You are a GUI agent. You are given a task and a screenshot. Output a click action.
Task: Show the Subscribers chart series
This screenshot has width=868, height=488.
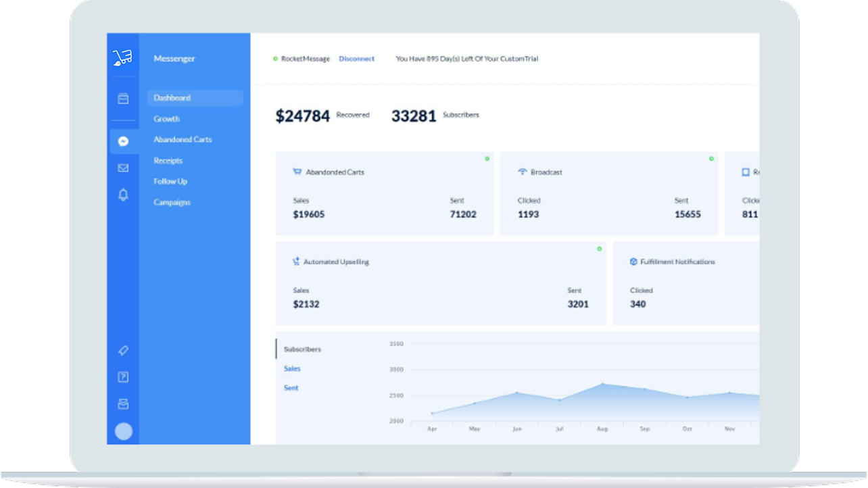coord(302,349)
